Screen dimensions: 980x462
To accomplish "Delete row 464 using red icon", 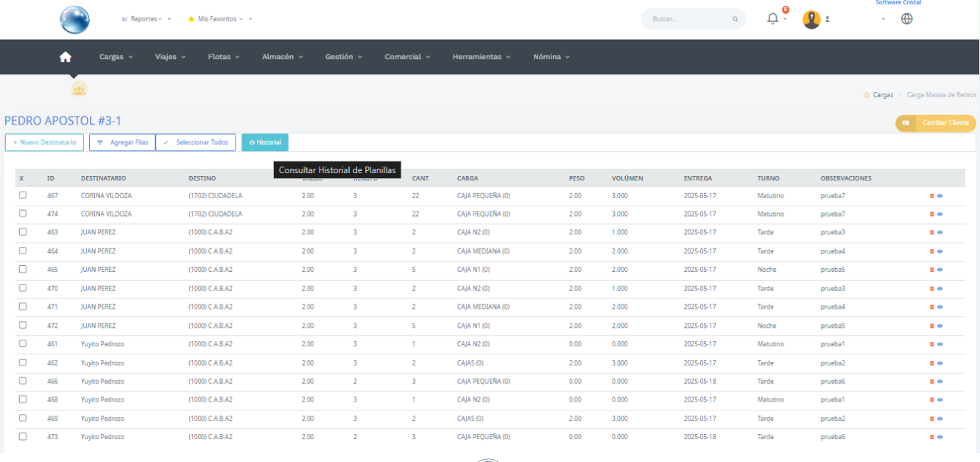I will click(931, 251).
